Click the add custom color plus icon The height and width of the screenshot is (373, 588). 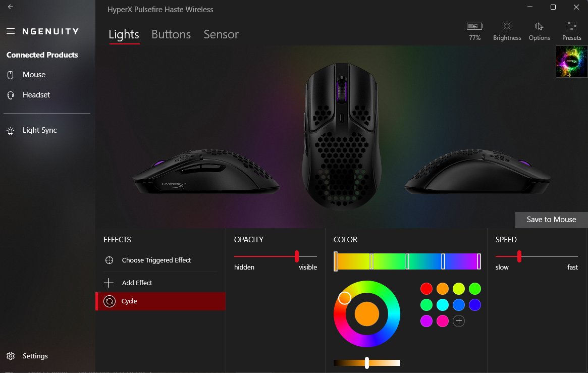[459, 321]
